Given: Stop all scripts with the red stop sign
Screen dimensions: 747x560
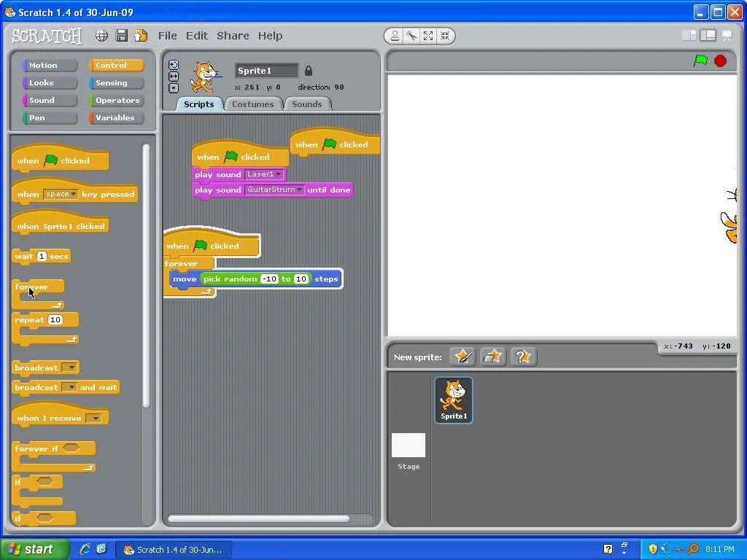Looking at the screenshot, I should [x=720, y=61].
